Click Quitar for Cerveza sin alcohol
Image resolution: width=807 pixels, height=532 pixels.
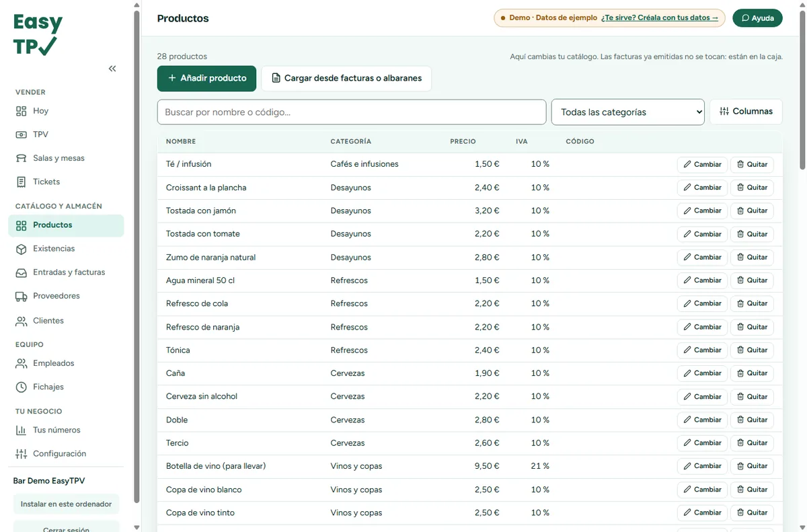point(752,396)
